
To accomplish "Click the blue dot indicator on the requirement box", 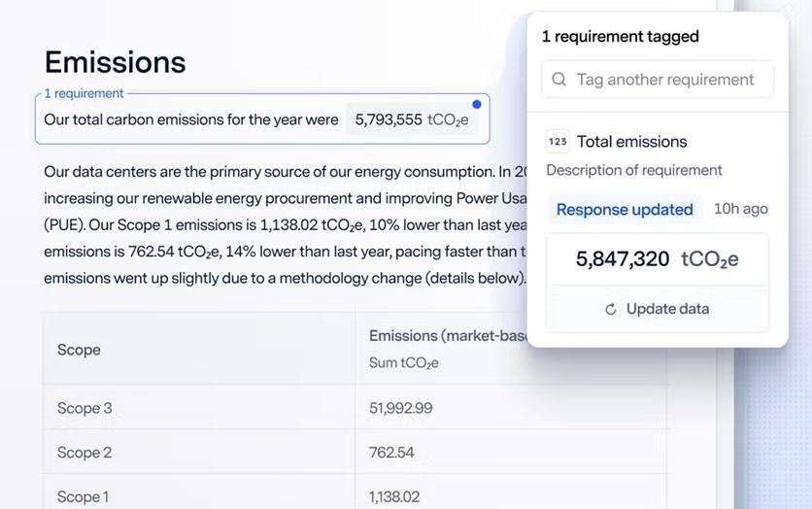I will (x=476, y=104).
